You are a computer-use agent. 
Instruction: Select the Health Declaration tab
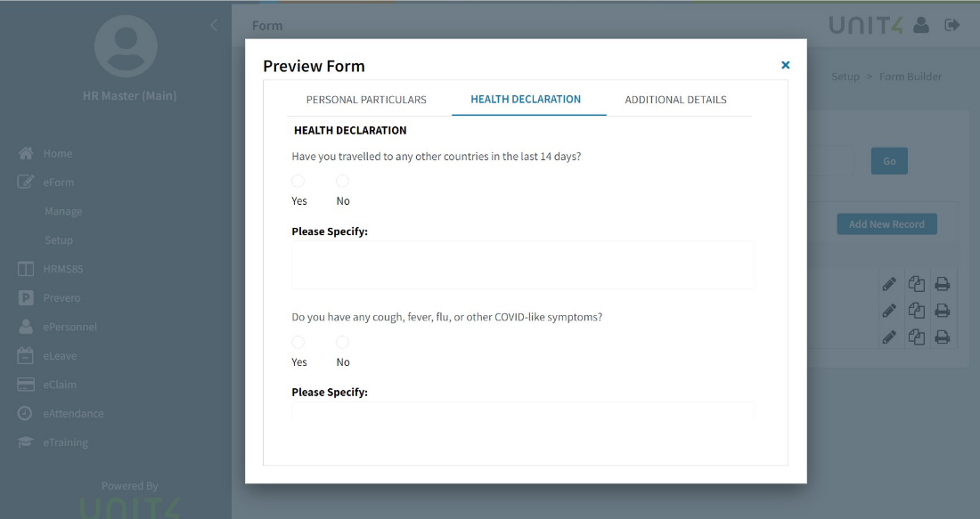click(526, 100)
